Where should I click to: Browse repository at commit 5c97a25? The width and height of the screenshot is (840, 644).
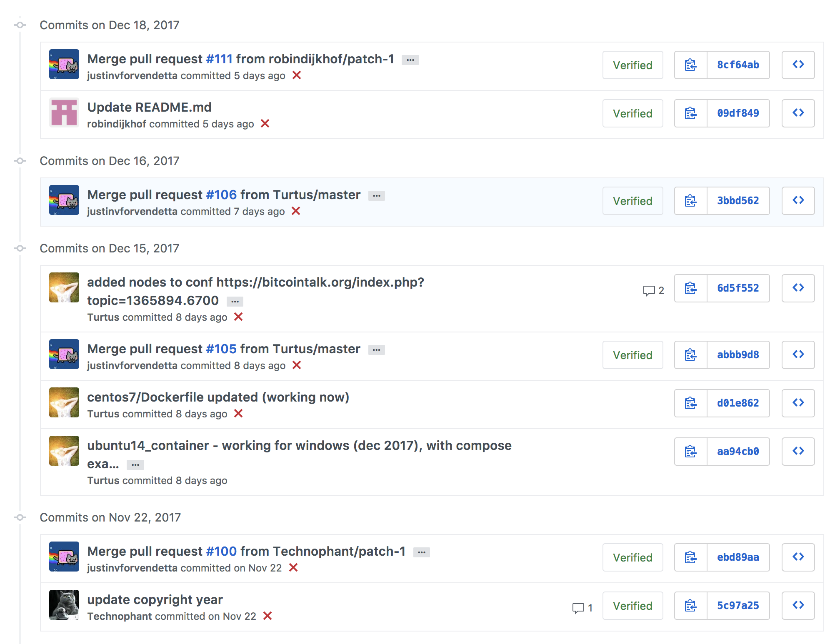(798, 606)
